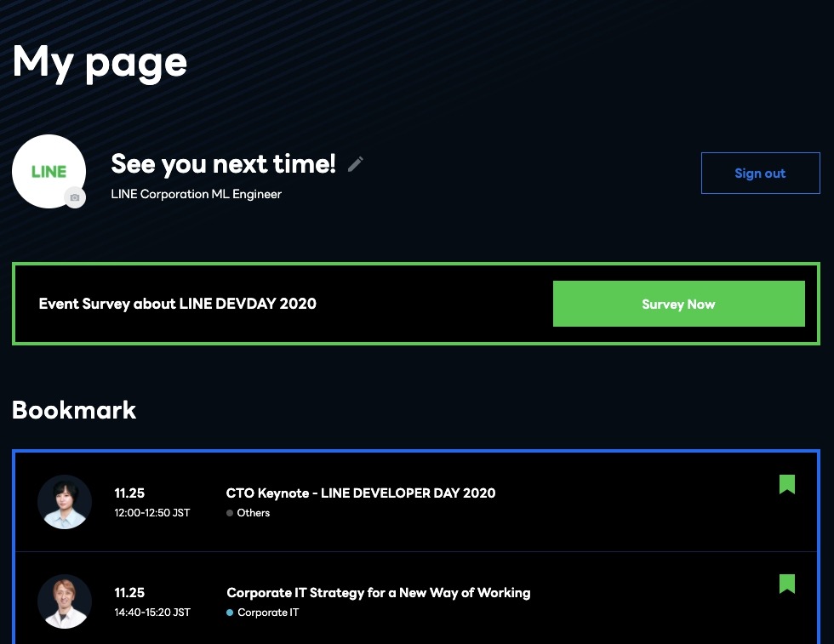Viewport: 834px width, 644px height.
Task: Click the 'Bookmark' section heading
Action: point(74,410)
